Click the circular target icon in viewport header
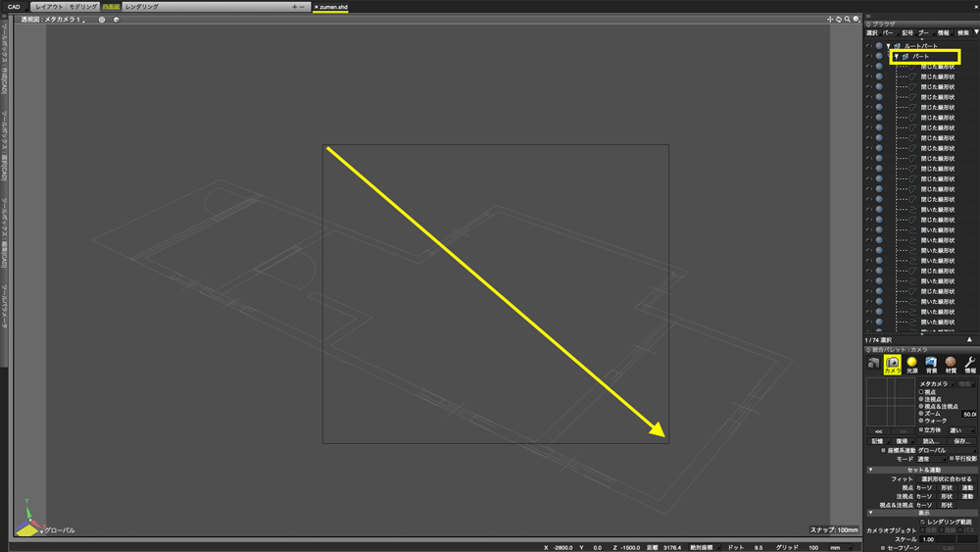This screenshot has height=552, width=980. click(102, 20)
